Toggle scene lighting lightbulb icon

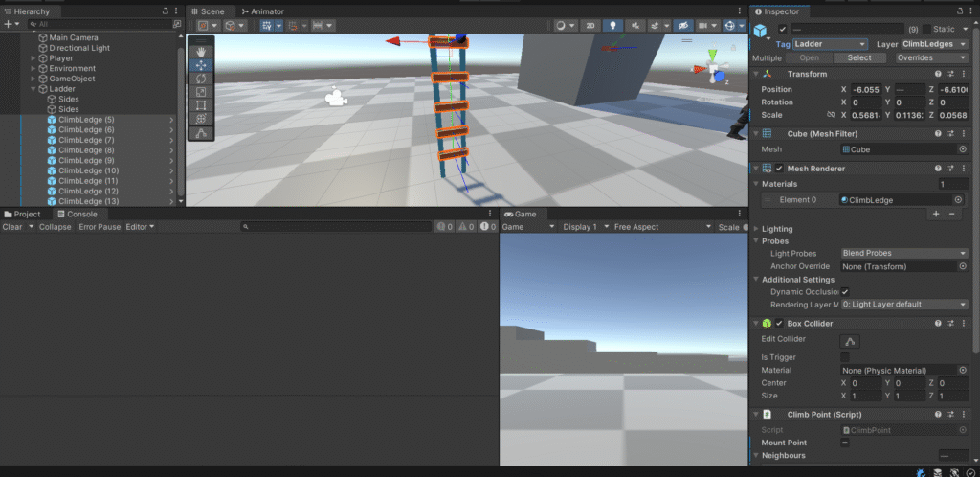click(x=613, y=26)
